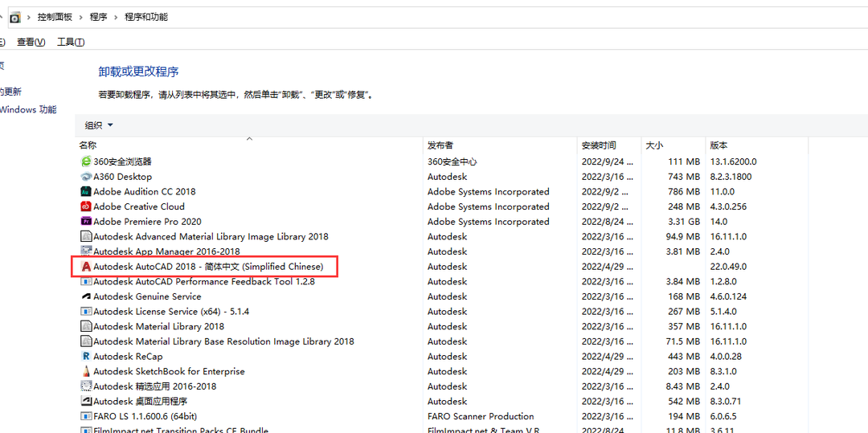Sort list by 发布者 column header
The height and width of the screenshot is (433, 868).
(x=440, y=145)
